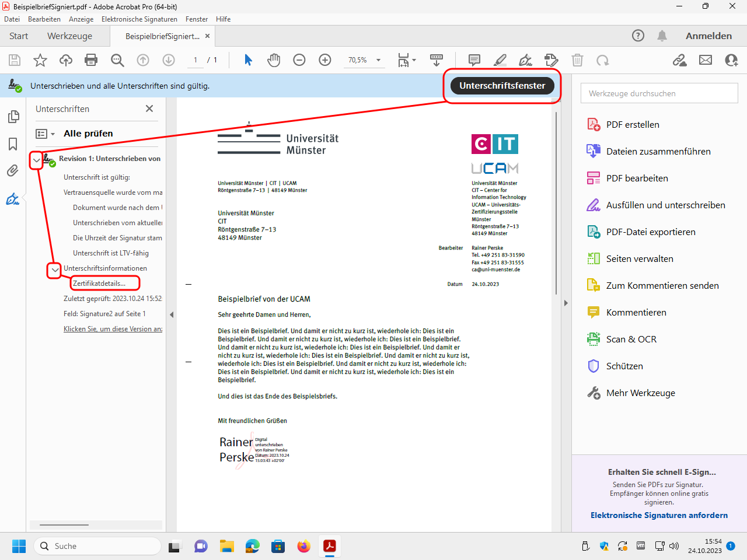The image size is (747, 560).
Task: Click the send by email envelope icon
Action: click(x=706, y=60)
